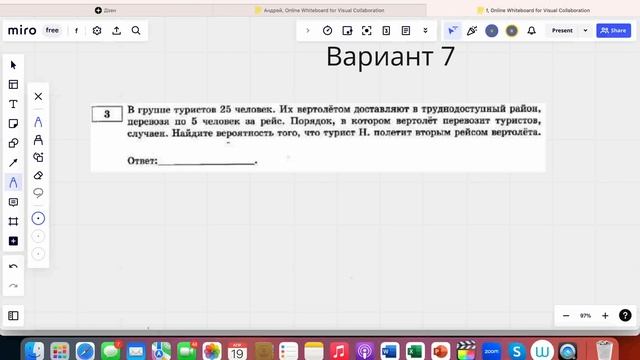
Task: Open the screen focus capture tool
Action: point(367,31)
